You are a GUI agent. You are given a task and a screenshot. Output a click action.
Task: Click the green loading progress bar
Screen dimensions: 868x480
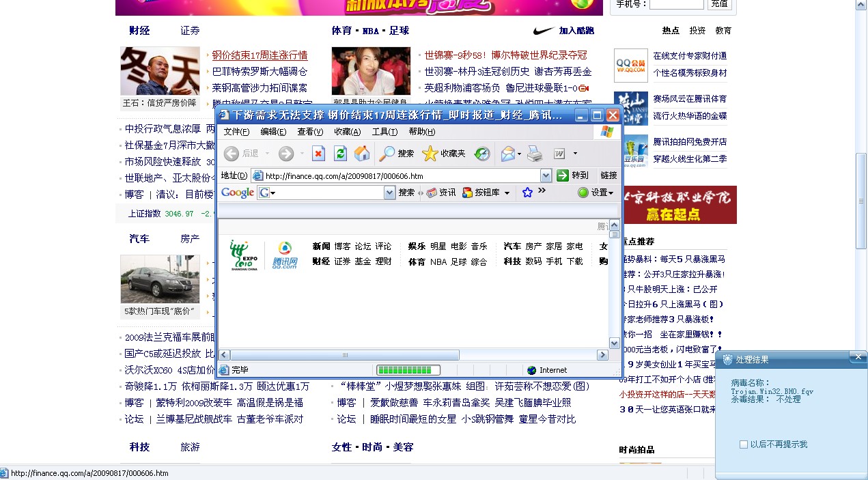tap(408, 370)
